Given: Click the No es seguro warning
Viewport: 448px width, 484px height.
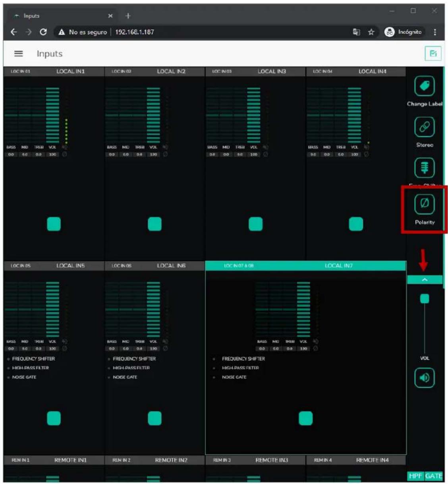Looking at the screenshot, I should point(83,32).
